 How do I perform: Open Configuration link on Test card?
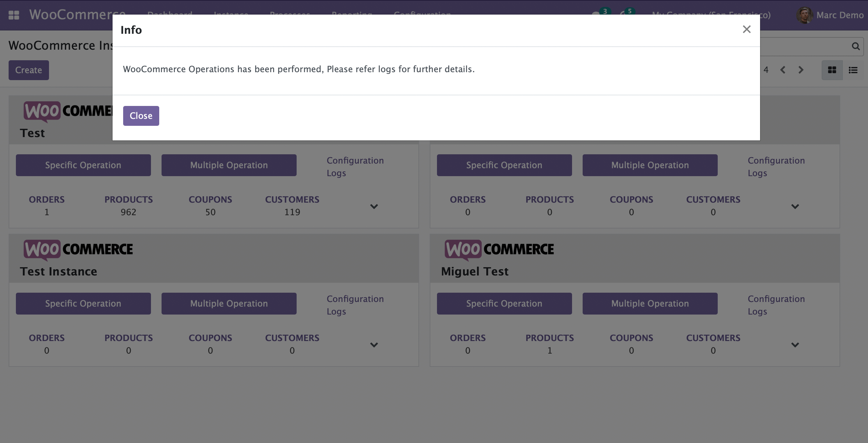coord(355,160)
